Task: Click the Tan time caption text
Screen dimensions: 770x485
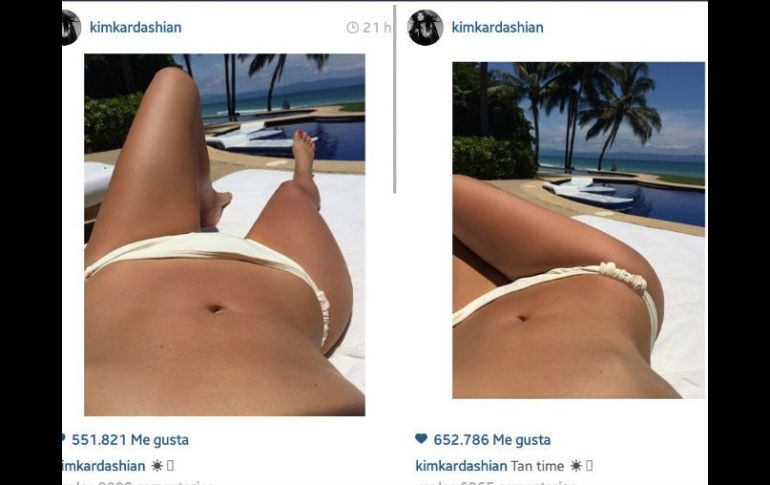Action: click(x=537, y=465)
